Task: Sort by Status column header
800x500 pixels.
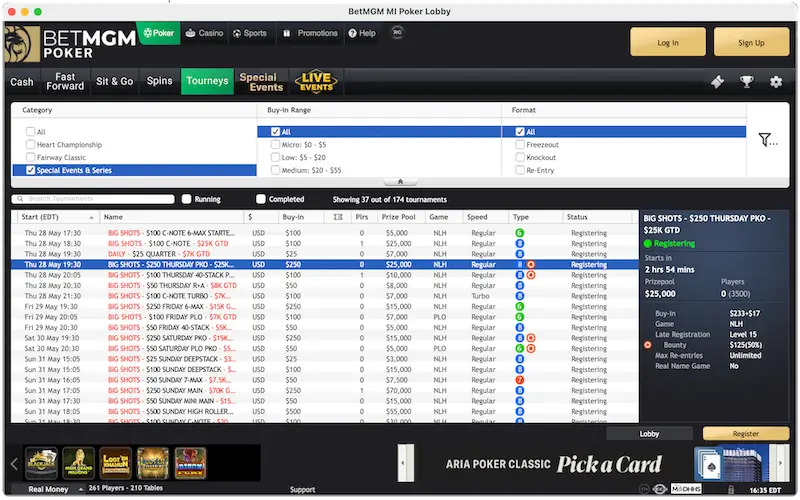Action: (x=598, y=217)
